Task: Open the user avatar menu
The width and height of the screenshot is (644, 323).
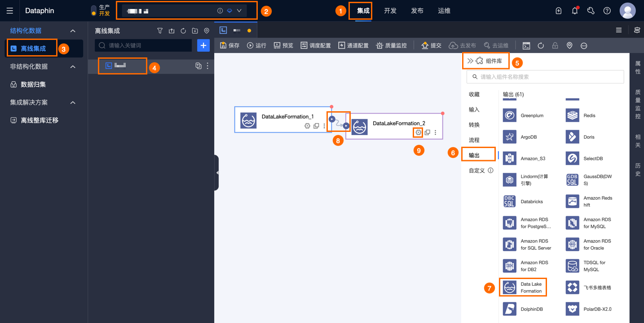Action: click(627, 11)
